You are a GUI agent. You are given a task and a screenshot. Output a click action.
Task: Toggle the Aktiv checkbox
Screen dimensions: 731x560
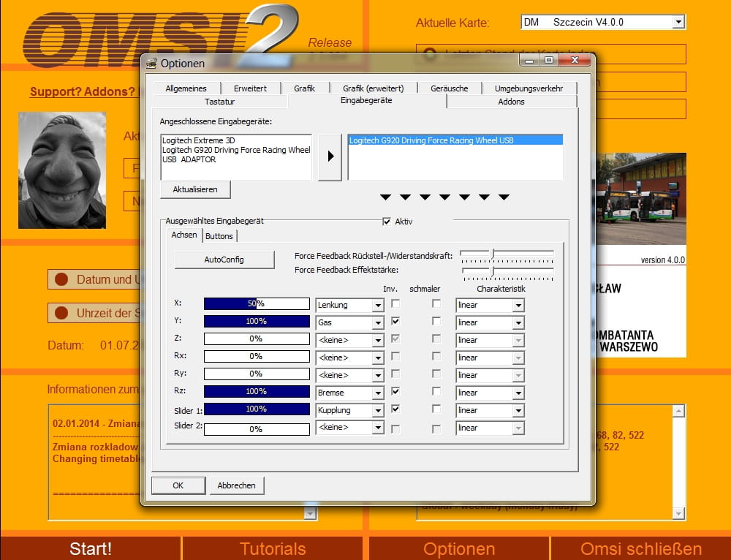(x=387, y=222)
